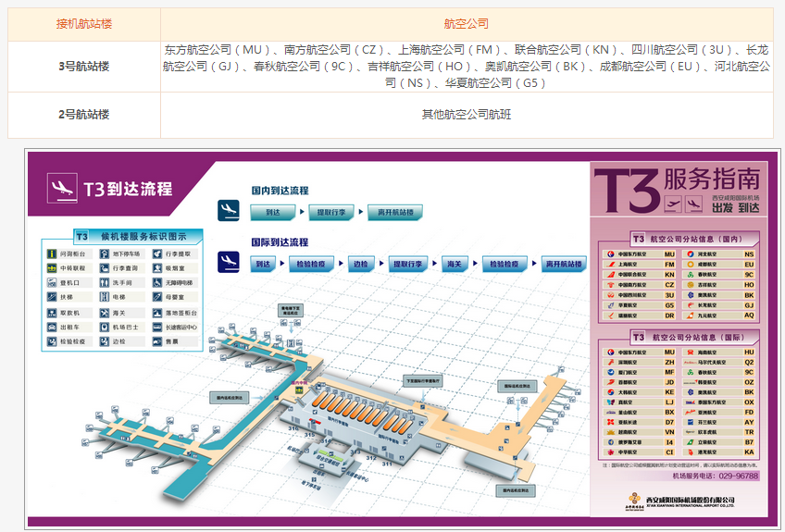Click the 3号航站楼 table cell
785x532 pixels.
point(84,67)
